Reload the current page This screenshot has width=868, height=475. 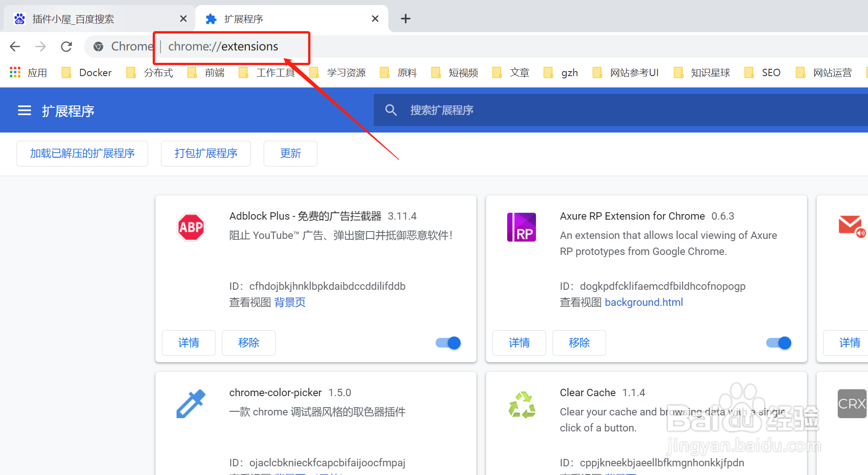pyautogui.click(x=66, y=46)
